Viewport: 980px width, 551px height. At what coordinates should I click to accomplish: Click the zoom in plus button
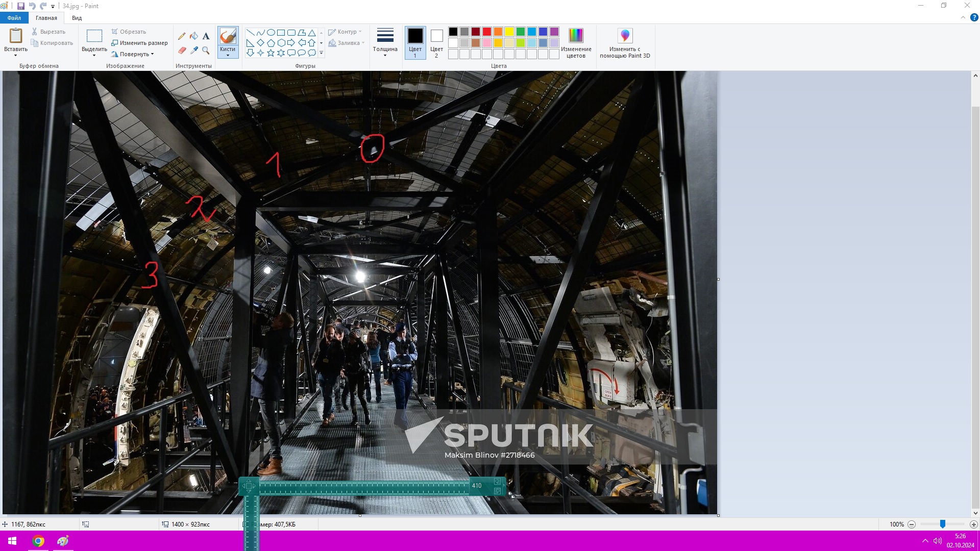pyautogui.click(x=974, y=524)
